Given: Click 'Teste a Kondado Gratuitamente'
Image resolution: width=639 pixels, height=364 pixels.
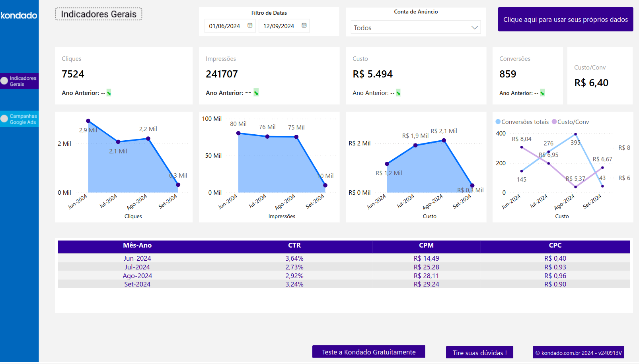Looking at the screenshot, I should [x=368, y=352].
